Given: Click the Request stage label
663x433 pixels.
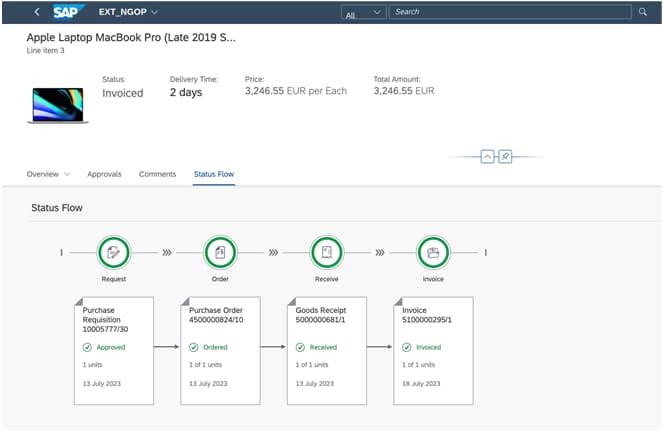Looking at the screenshot, I should pos(114,279).
